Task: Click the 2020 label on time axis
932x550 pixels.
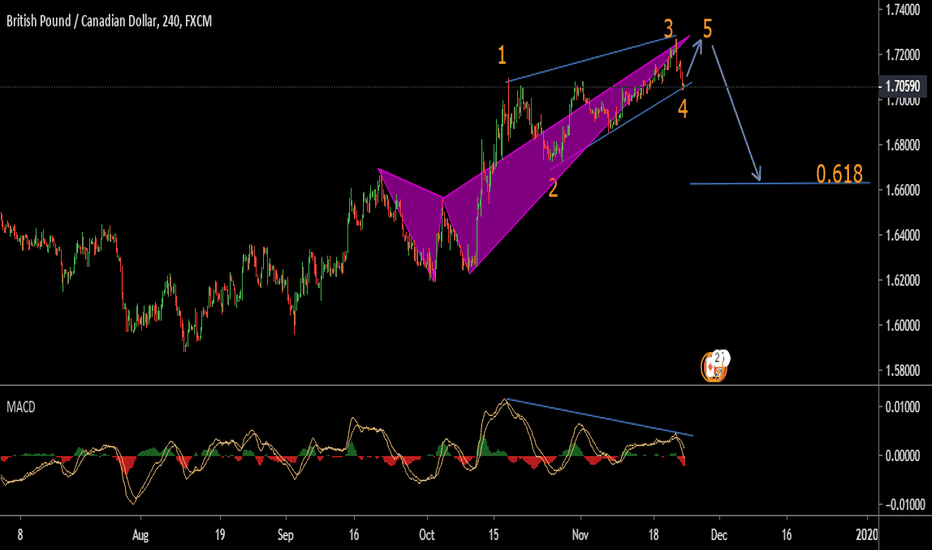Action: 867,535
